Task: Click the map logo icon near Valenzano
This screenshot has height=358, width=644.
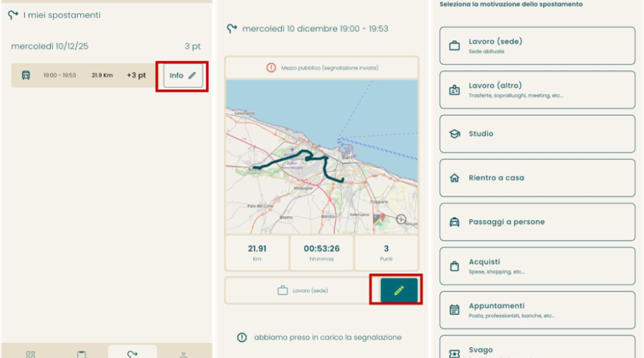Action: coord(379,219)
